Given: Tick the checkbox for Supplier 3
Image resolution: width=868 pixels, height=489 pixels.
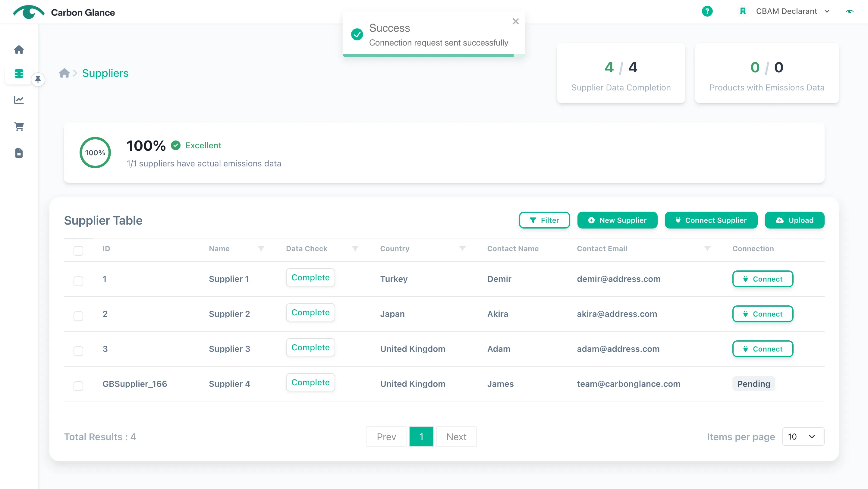Looking at the screenshot, I should (78, 351).
